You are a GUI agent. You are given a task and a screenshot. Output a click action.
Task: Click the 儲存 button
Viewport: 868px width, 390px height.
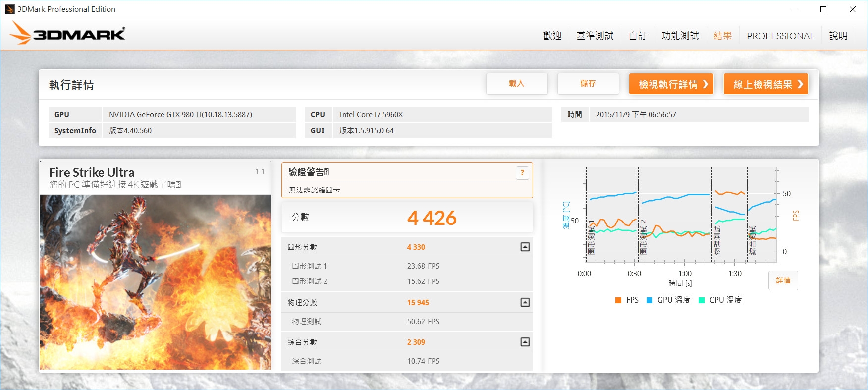pos(588,84)
